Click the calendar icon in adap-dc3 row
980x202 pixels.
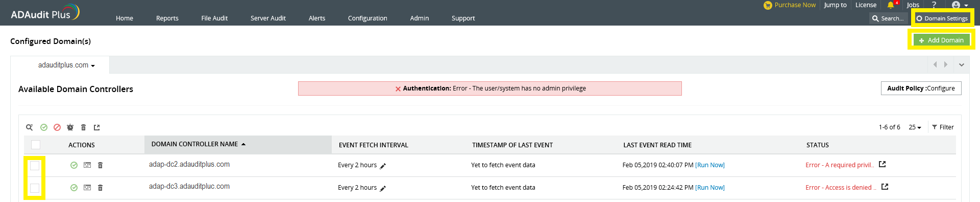[x=87, y=188]
